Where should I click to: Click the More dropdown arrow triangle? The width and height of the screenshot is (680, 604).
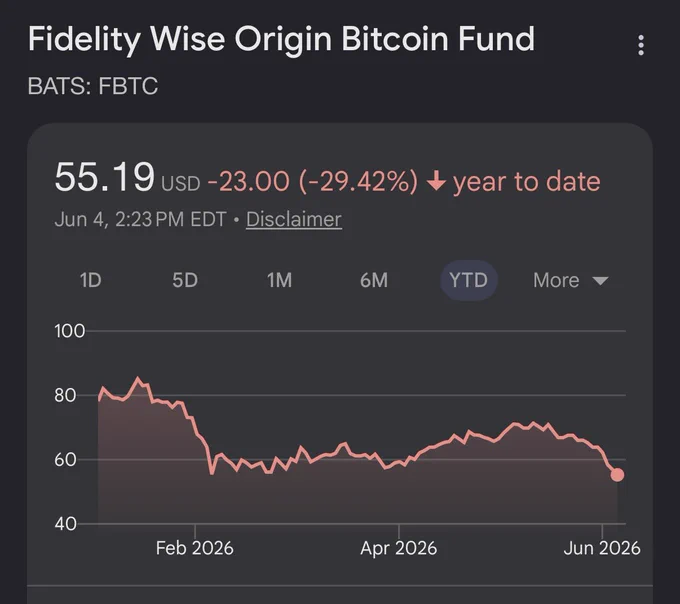click(600, 281)
